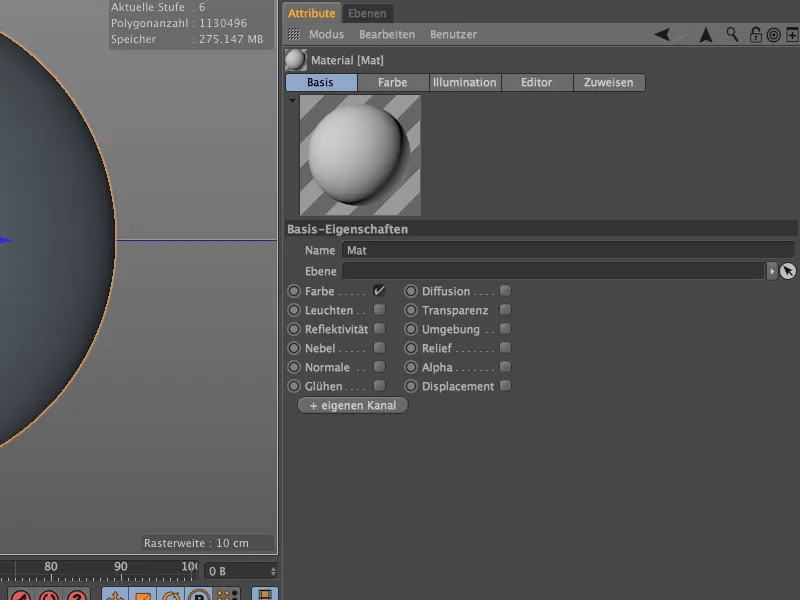This screenshot has width=800, height=600.
Task: Toggle the red autokeying icon
Action: 49,595
